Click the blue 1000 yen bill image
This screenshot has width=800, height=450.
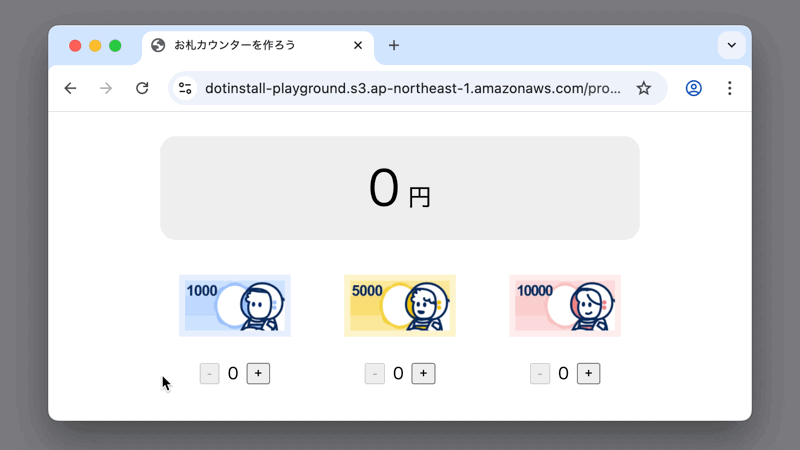235,305
